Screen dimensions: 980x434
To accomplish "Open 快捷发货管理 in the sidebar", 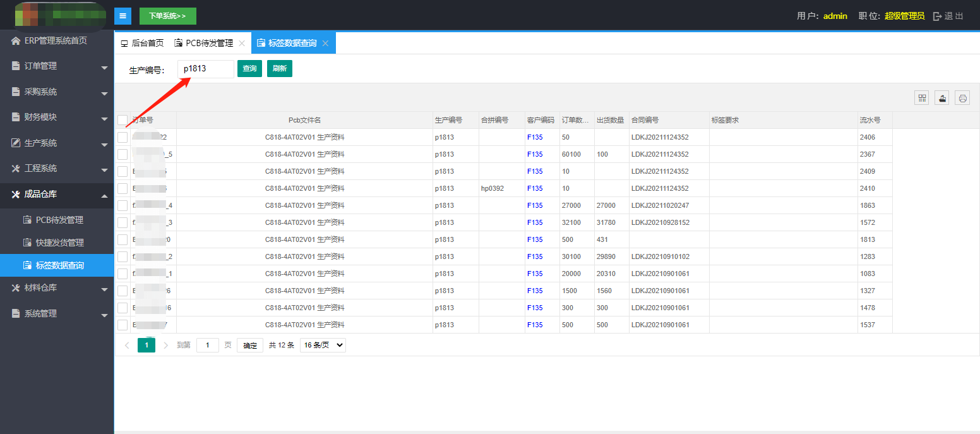I will (59, 243).
